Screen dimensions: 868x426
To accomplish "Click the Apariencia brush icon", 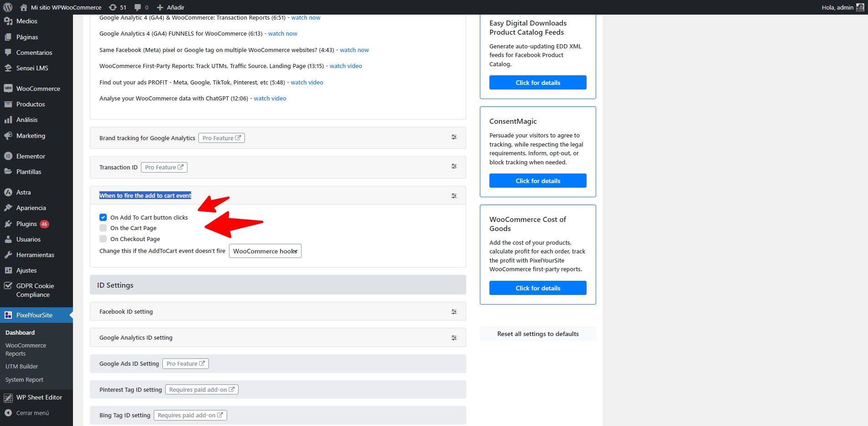I will point(8,208).
